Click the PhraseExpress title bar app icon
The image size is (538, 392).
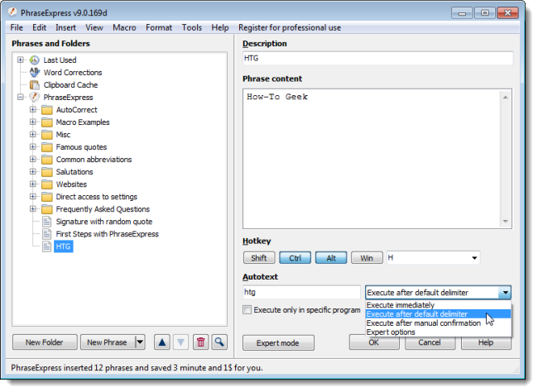coord(12,12)
